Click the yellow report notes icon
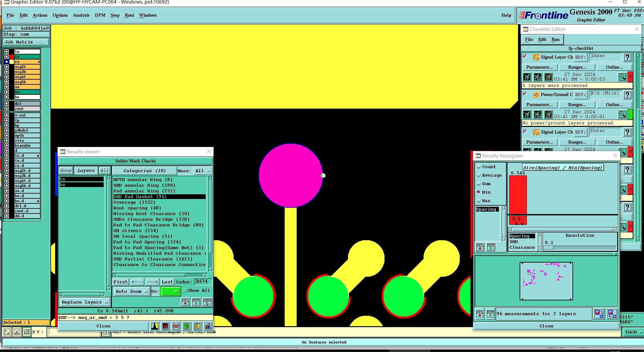644x352 pixels. tap(197, 326)
